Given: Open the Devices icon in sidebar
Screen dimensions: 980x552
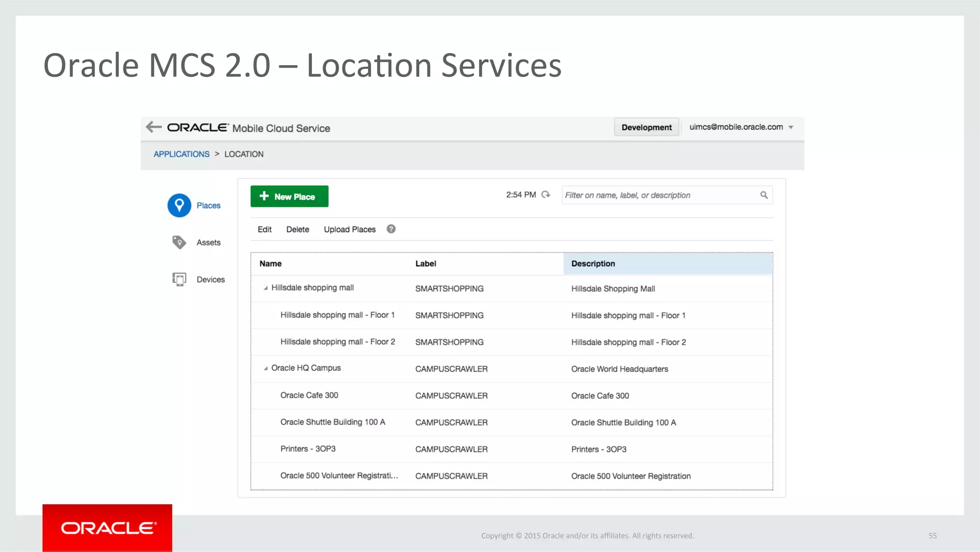Looking at the screenshot, I should 179,279.
